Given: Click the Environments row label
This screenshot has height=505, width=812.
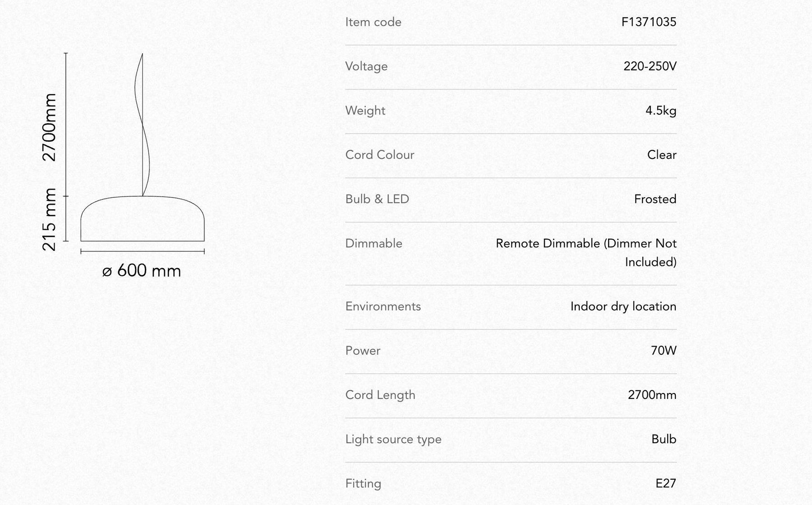Looking at the screenshot, I should (383, 306).
